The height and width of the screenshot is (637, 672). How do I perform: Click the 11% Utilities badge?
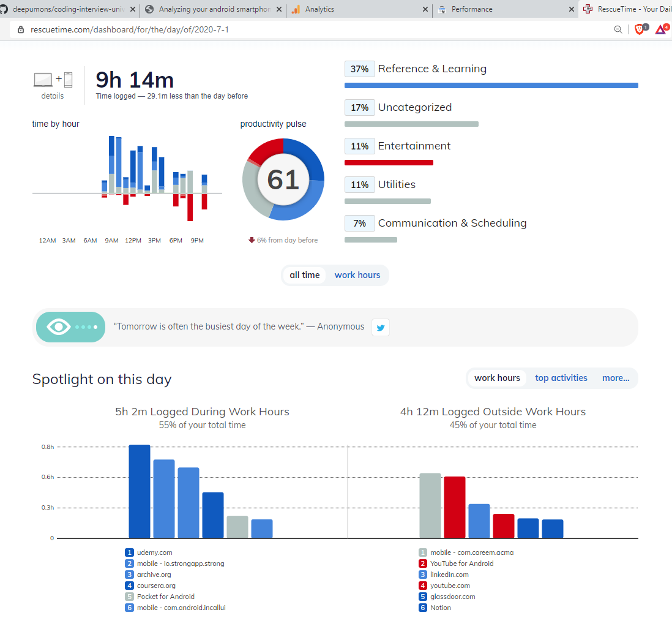(360, 185)
